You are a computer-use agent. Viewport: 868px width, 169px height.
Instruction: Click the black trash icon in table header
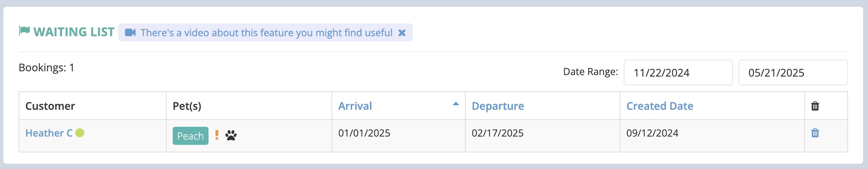coord(815,106)
